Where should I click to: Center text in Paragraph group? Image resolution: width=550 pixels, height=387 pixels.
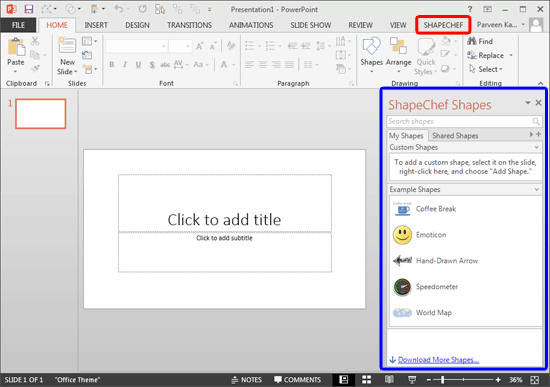tap(263, 65)
